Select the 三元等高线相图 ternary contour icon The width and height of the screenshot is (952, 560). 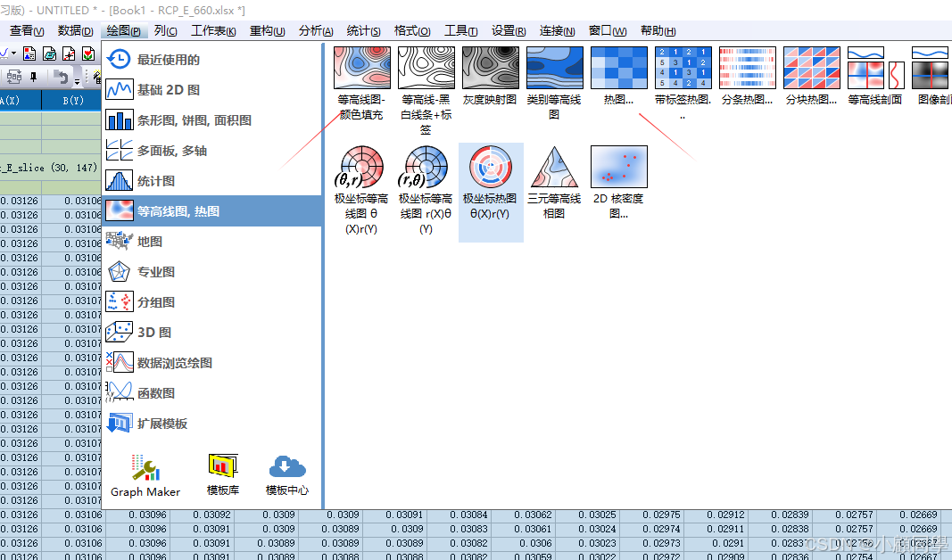(554, 167)
